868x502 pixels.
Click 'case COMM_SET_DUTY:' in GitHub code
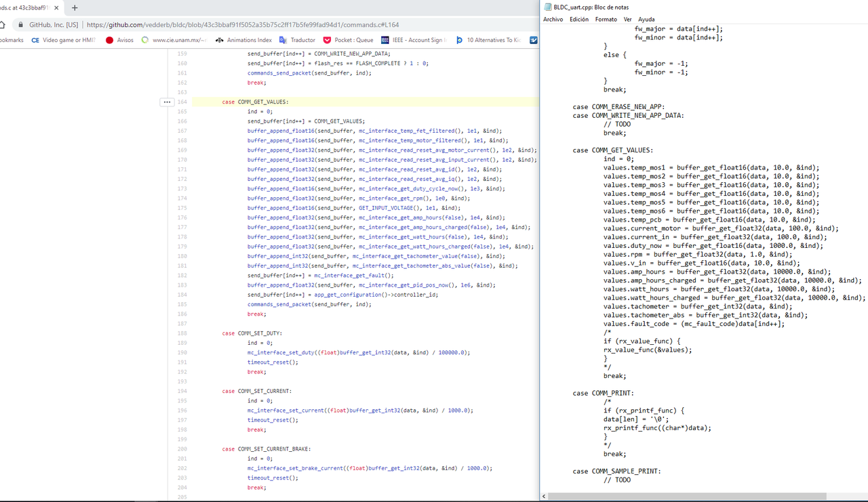pyautogui.click(x=252, y=333)
